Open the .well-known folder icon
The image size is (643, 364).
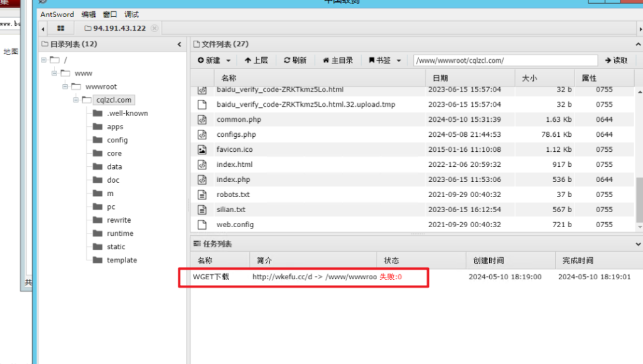(x=97, y=113)
